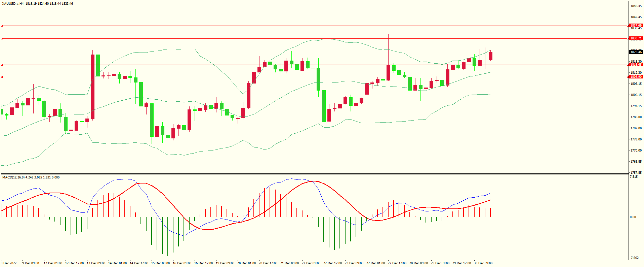The image size is (644, 267).
Task: Click the left handle of the 1830.71 line
Action: pyautogui.click(x=2, y=38)
